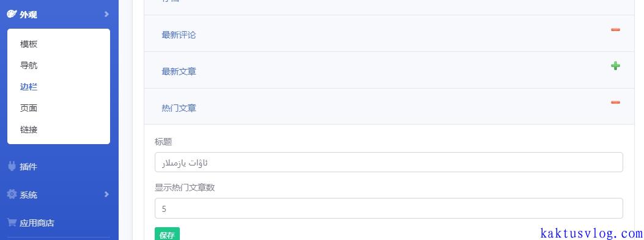Click the shopping cart icon beside 应用商店

point(12,222)
